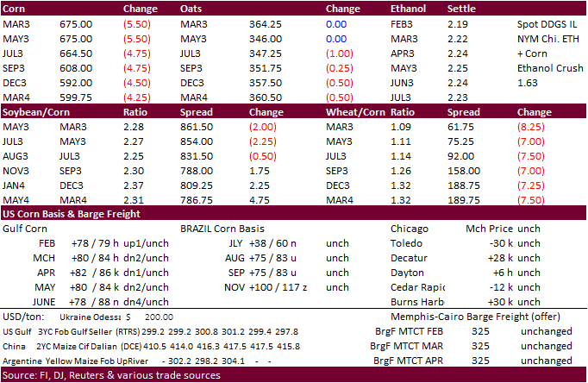Select corn DEC3 price 592.00
Image resolution: width=588 pixels, height=383 pixels.
[x=76, y=83]
